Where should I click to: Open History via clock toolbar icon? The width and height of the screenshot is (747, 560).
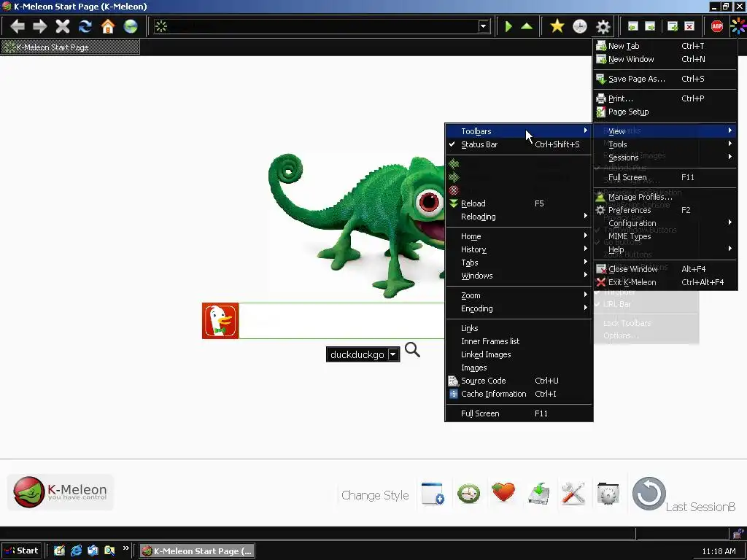click(580, 26)
